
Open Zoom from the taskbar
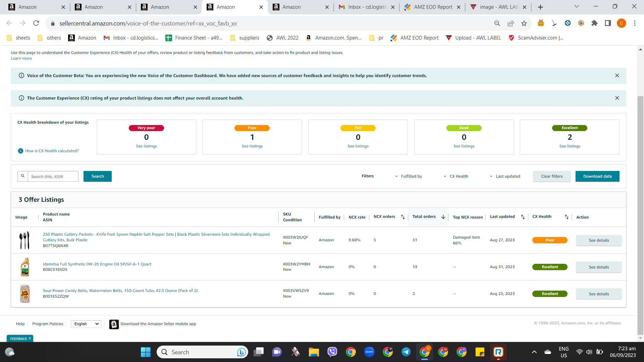(369, 352)
